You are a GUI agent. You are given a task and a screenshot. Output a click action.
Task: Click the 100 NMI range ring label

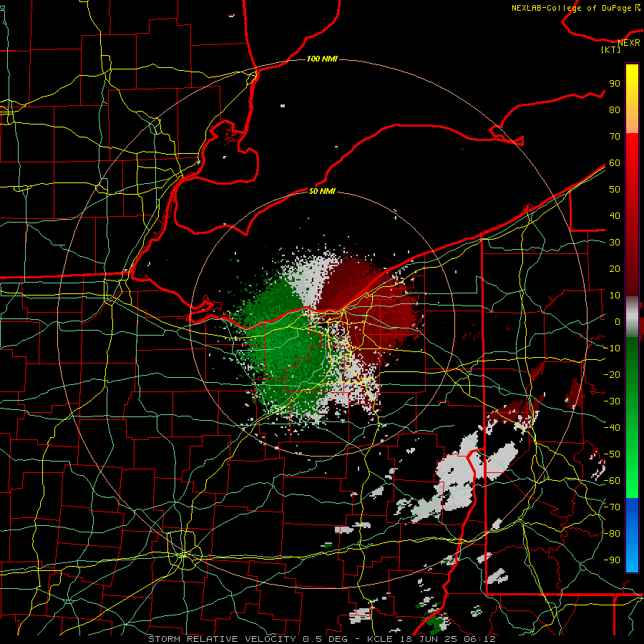point(322,59)
